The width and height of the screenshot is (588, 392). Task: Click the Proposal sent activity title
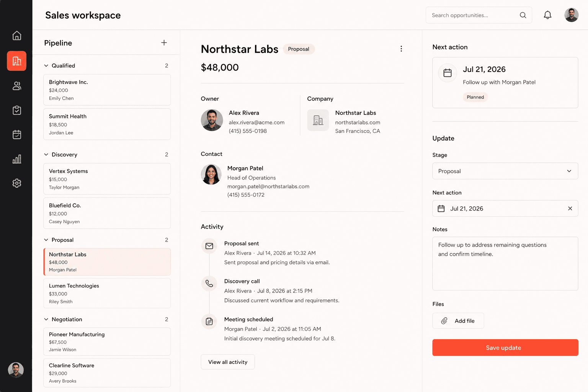tap(242, 243)
